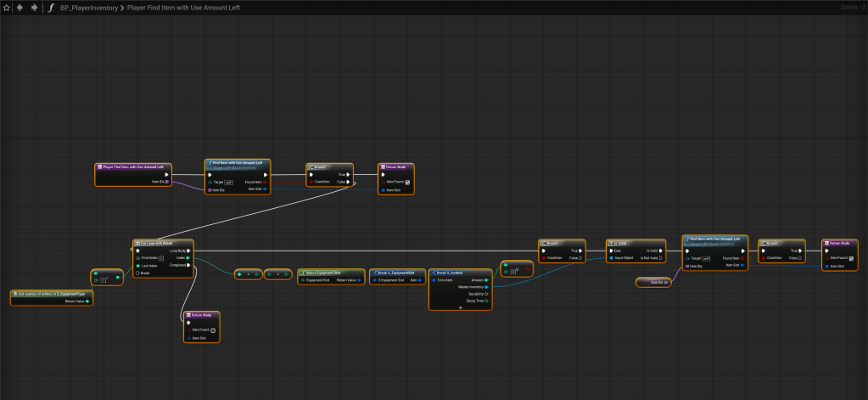Toggle Item Found checkbox in the rightmost Return Node

[851, 258]
